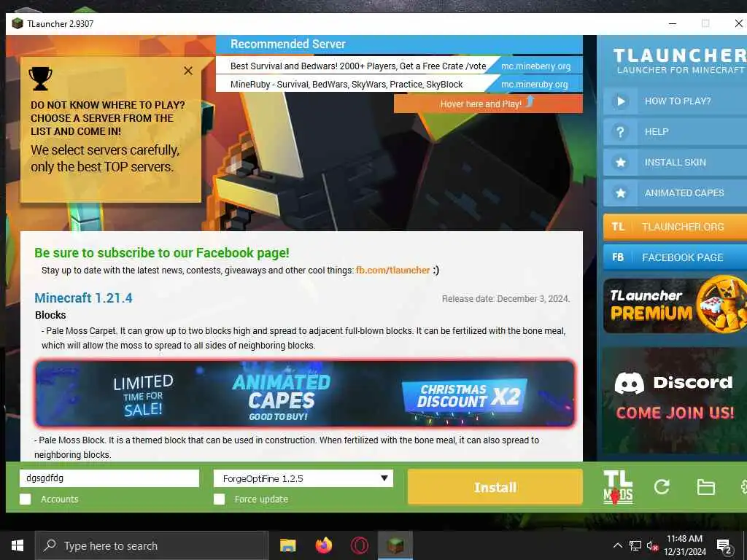Click the trophy icon in tip box
The image size is (747, 560).
coord(41,79)
